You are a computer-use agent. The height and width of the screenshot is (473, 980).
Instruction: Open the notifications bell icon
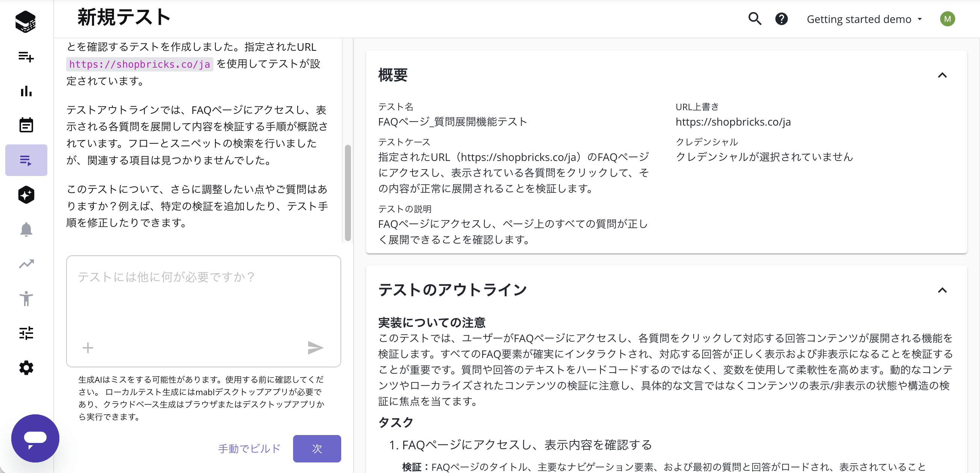coord(26,229)
